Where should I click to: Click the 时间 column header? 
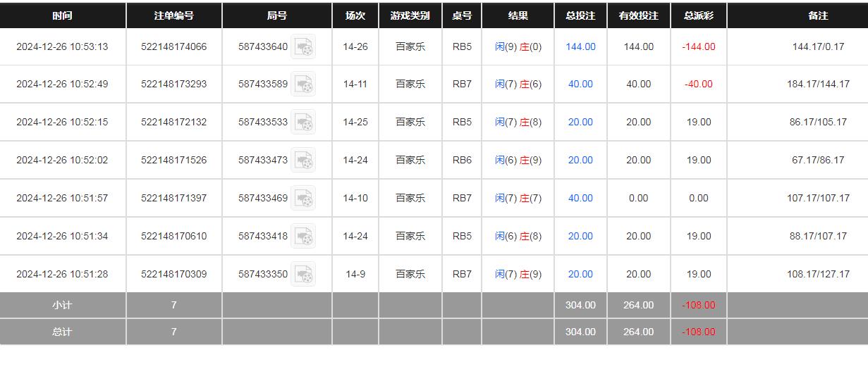tap(62, 15)
